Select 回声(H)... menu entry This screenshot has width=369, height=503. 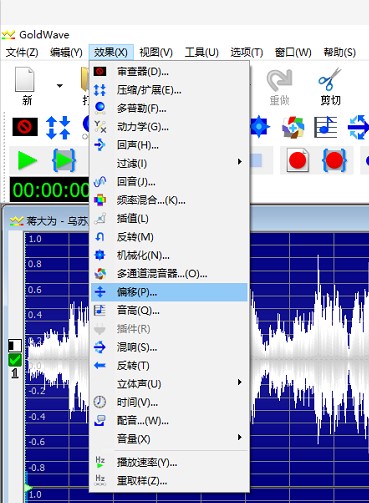tap(169, 145)
